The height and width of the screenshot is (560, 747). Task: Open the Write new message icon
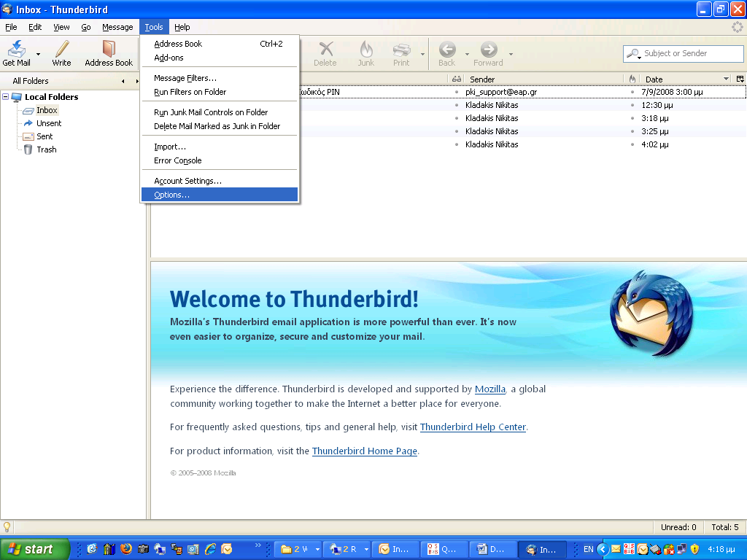[61, 48]
